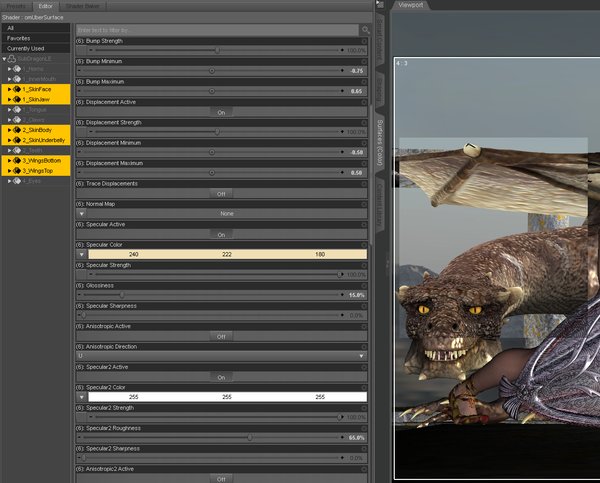
Task: Click the SubDragonLE object icon
Action: click(x=14, y=59)
